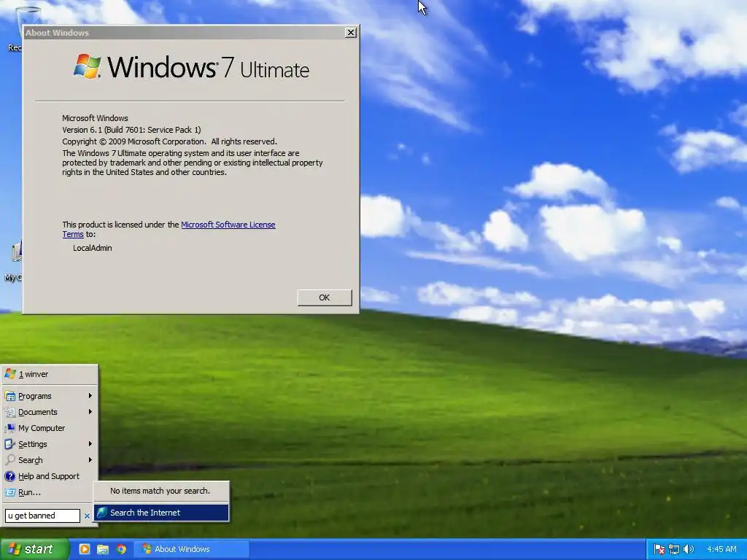Image resolution: width=747 pixels, height=560 pixels.
Task: Click the Start button
Action: (x=34, y=549)
